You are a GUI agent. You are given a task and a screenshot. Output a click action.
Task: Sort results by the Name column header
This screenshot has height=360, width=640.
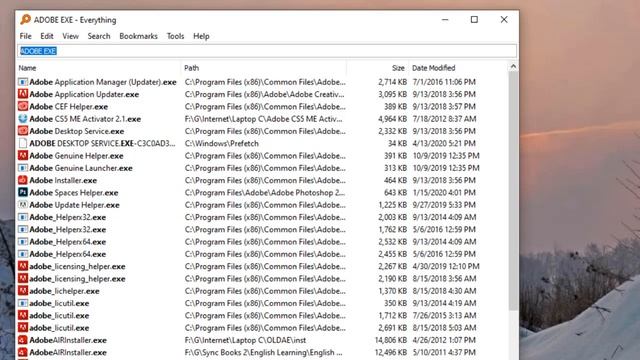click(98, 68)
